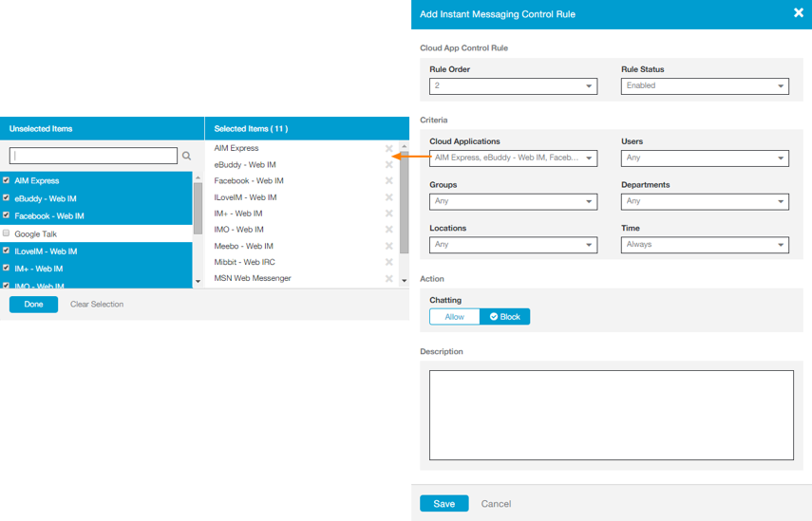The width and height of the screenshot is (812, 521).
Task: Check the Google Talk checkbox
Action: (x=7, y=233)
